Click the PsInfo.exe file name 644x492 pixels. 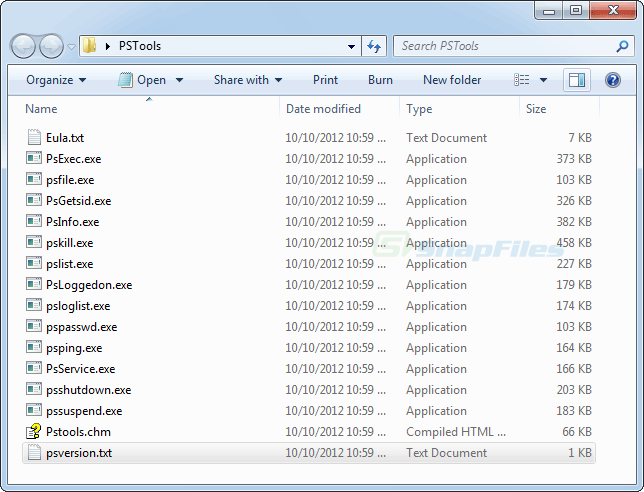pyautogui.click(x=72, y=222)
